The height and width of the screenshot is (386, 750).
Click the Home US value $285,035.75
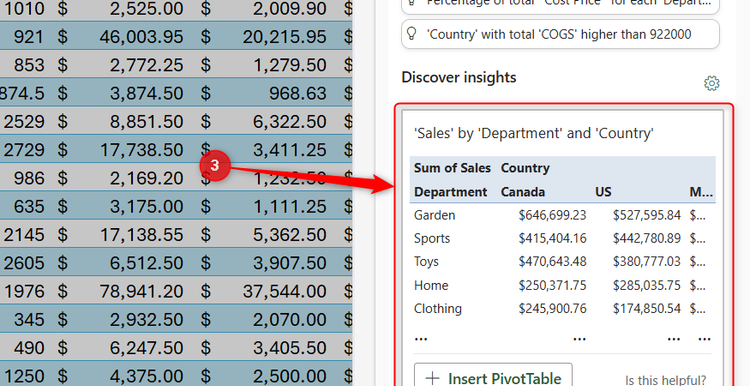pyautogui.click(x=647, y=285)
